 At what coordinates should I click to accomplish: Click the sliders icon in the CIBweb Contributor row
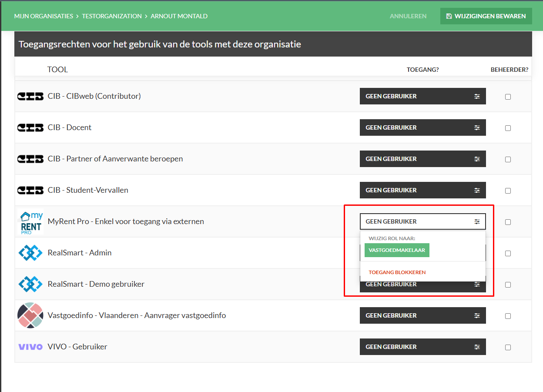click(477, 96)
